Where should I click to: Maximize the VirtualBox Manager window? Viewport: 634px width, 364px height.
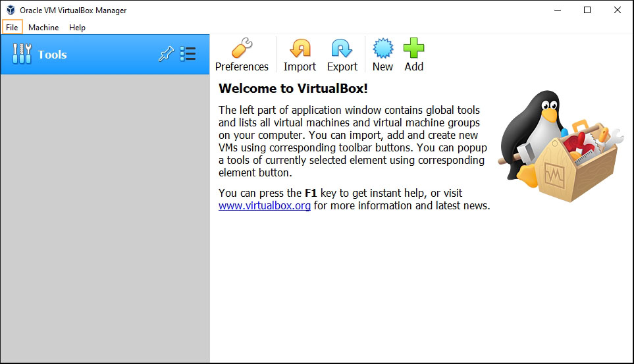(x=587, y=10)
